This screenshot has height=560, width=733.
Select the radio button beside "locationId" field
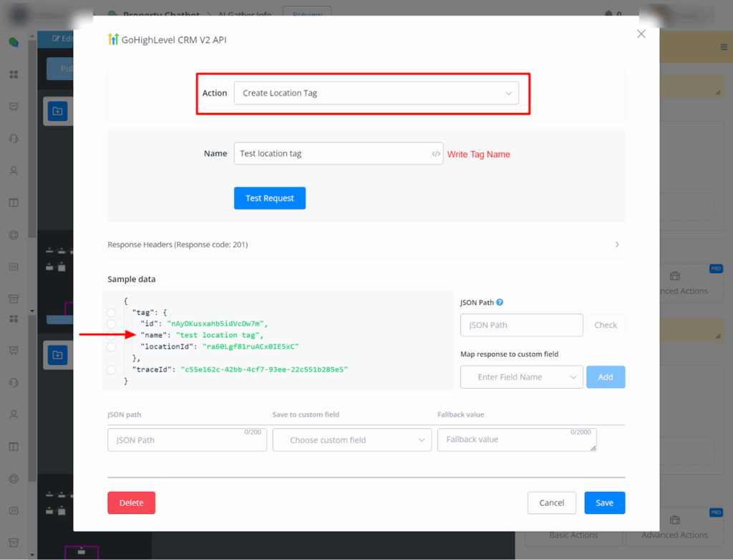click(111, 347)
